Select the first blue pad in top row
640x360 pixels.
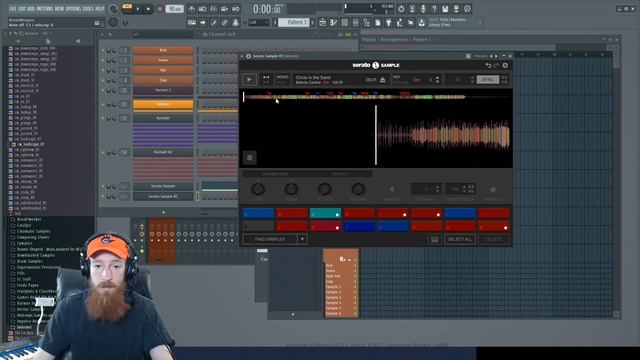258,213
